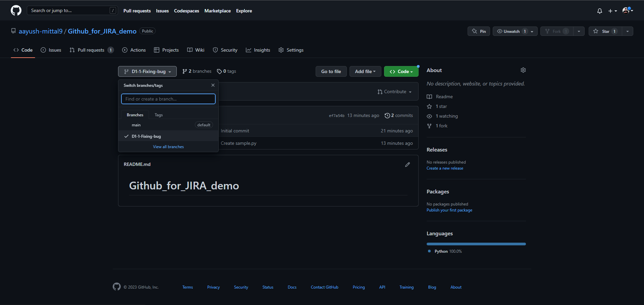The width and height of the screenshot is (644, 305).
Task: Open the profile avatar menu
Action: (x=627, y=10)
